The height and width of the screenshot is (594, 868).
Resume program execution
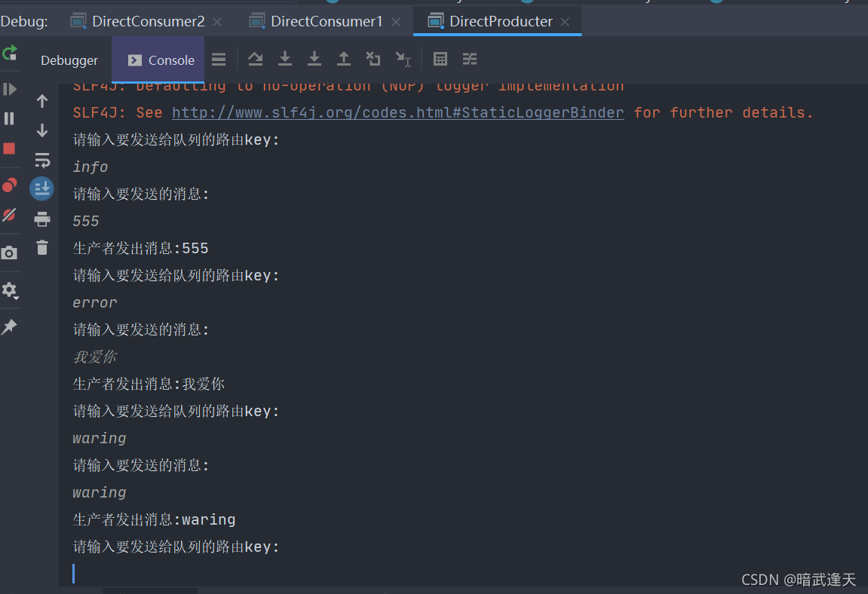pos(9,89)
